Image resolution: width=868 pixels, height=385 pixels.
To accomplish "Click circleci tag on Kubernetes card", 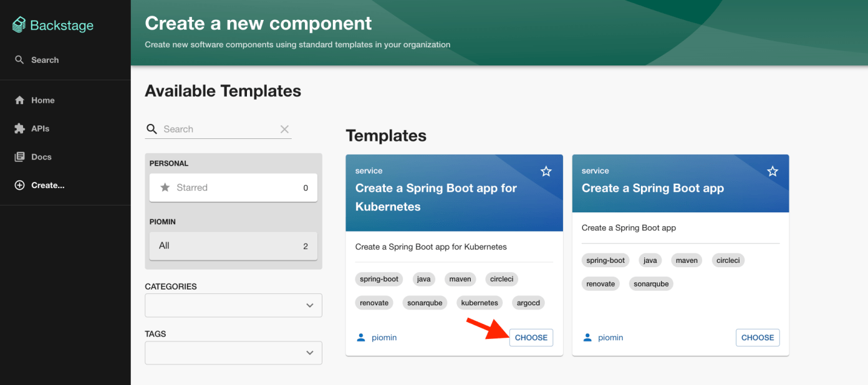I will (x=502, y=279).
